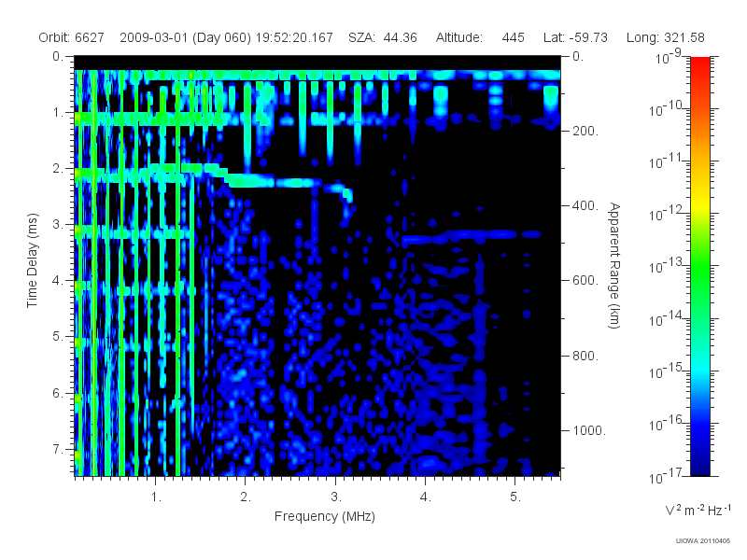Click apparent range tick label '400.'

(585, 205)
